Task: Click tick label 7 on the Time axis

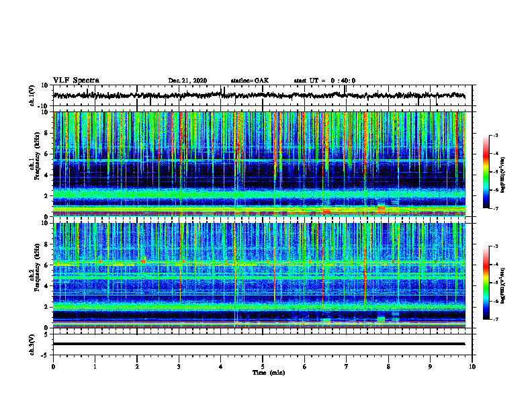Action: [x=347, y=367]
